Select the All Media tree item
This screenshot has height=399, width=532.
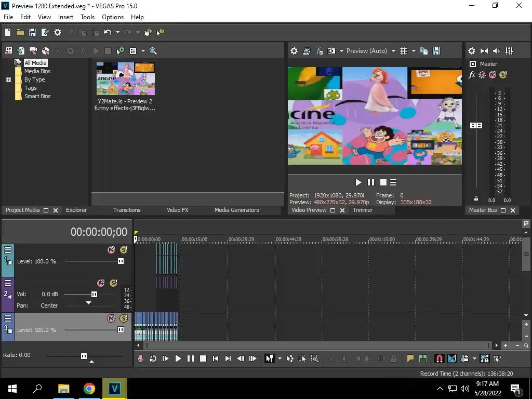click(x=35, y=63)
